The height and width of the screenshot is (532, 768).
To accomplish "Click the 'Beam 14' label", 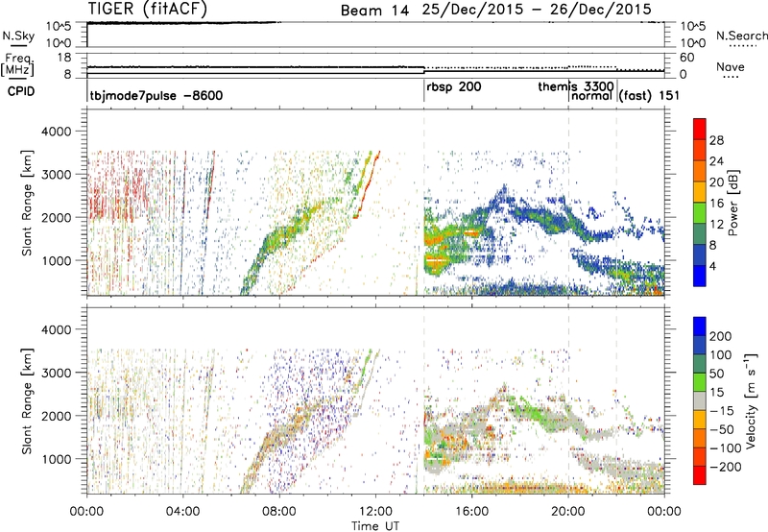I will pyautogui.click(x=374, y=11).
